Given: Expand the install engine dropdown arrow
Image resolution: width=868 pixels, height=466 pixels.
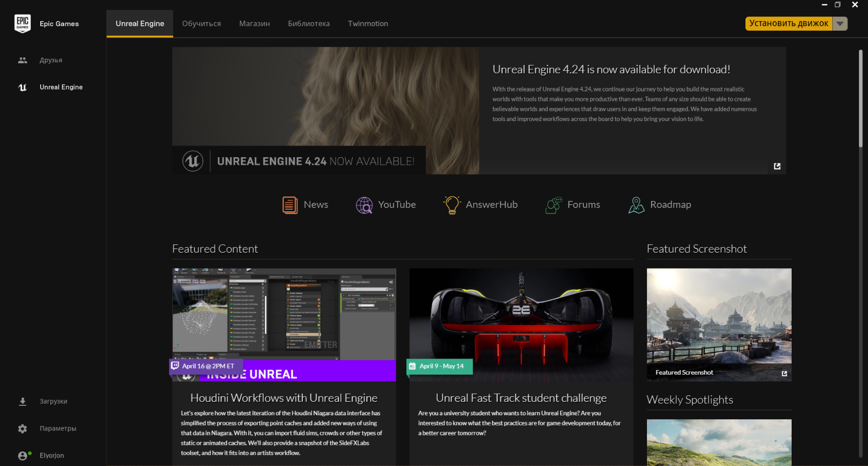Looking at the screenshot, I should click(840, 24).
